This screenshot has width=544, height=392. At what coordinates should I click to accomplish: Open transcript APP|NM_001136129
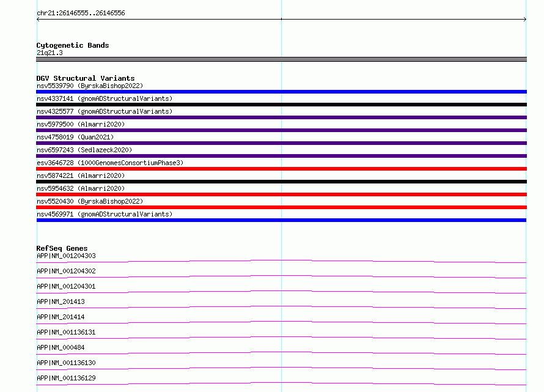click(x=66, y=378)
